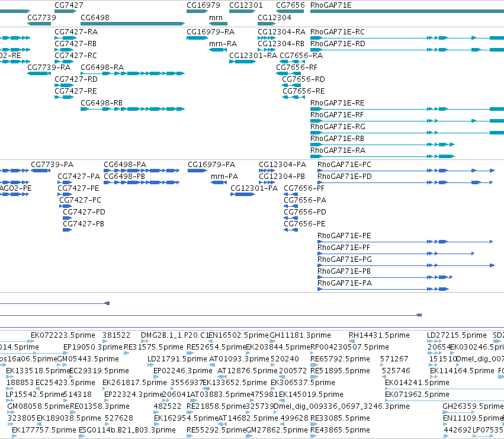Open protein RhoGAP71E-PC
This screenshot has height=439, width=504.
click(344, 165)
